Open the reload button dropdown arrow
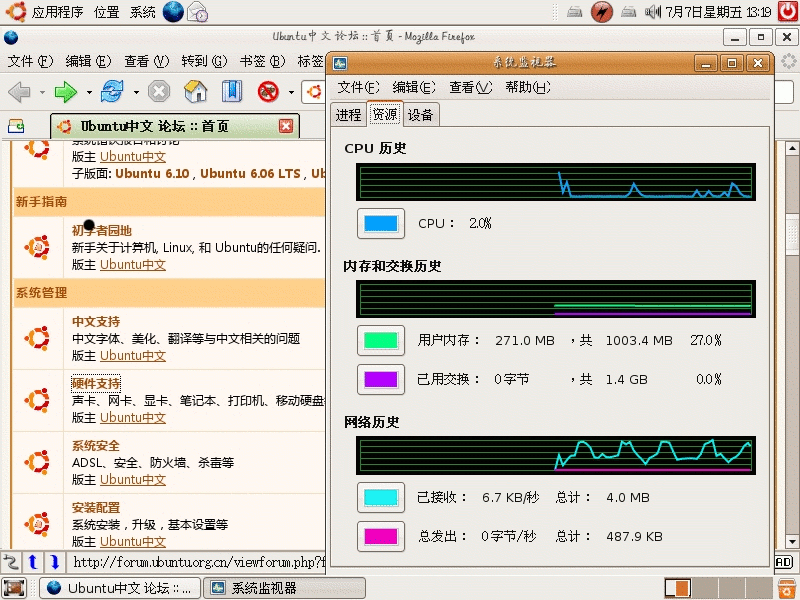The height and width of the screenshot is (600, 800). 136,93
